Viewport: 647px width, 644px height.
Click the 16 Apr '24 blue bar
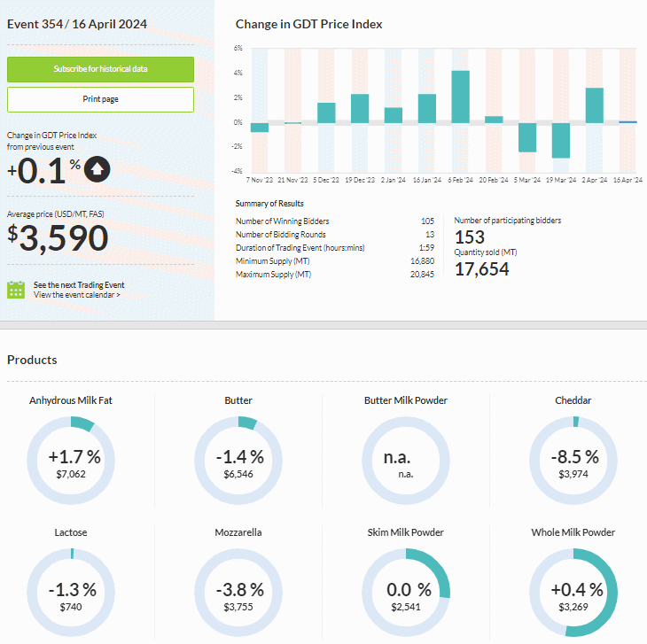pos(628,122)
